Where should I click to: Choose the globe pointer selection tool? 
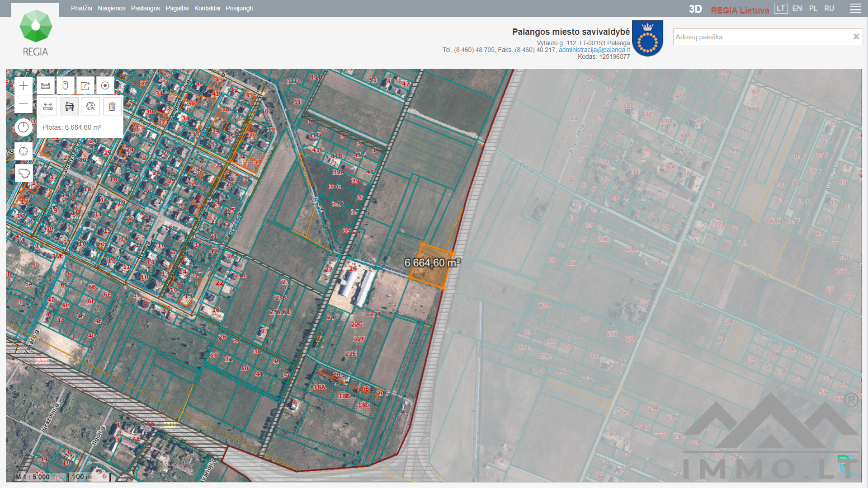point(91,106)
